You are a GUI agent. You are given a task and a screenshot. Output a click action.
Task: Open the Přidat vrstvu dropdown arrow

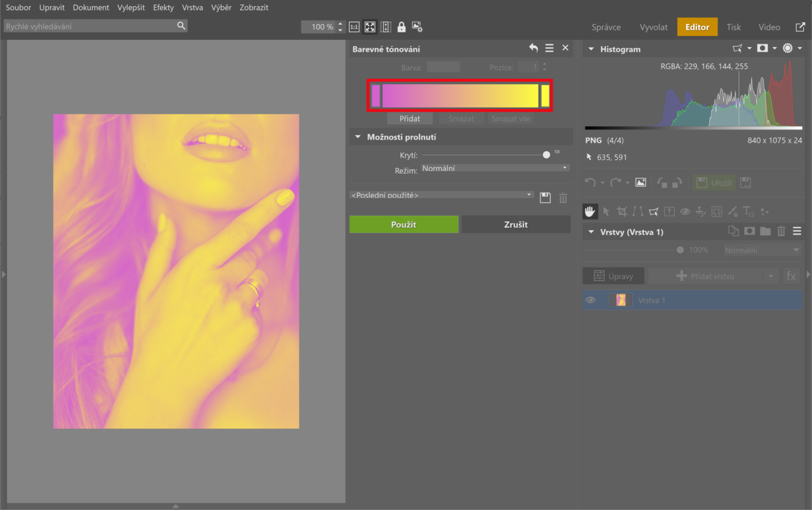tap(771, 276)
